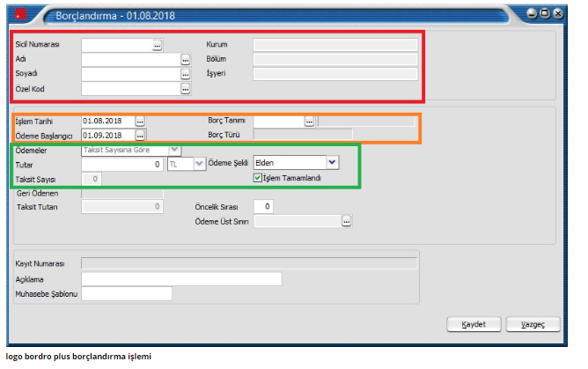Screen dimensions: 588x369
Task: Open lookup button next to Sicil Numarası
Action: [158, 43]
